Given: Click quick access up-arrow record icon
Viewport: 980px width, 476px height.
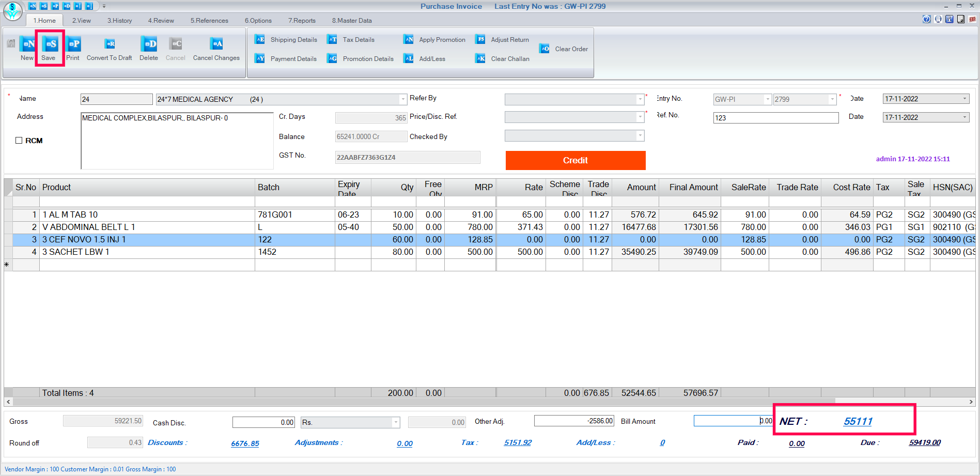Looking at the screenshot, I should click(x=78, y=6).
